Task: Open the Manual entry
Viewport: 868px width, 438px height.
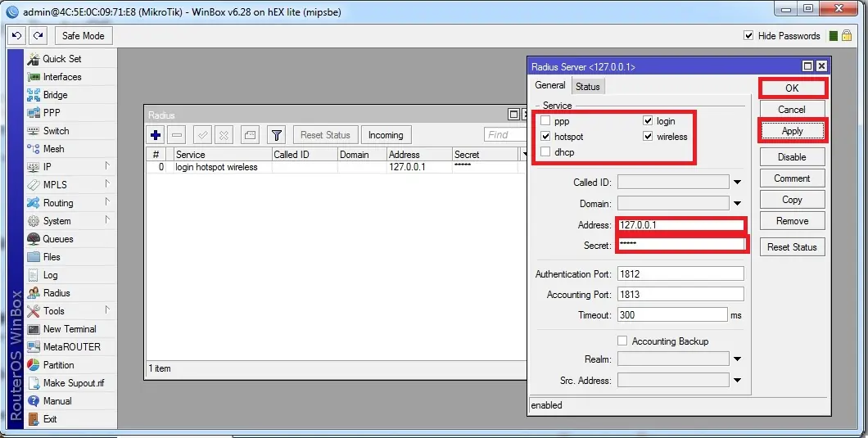Action: tap(57, 401)
